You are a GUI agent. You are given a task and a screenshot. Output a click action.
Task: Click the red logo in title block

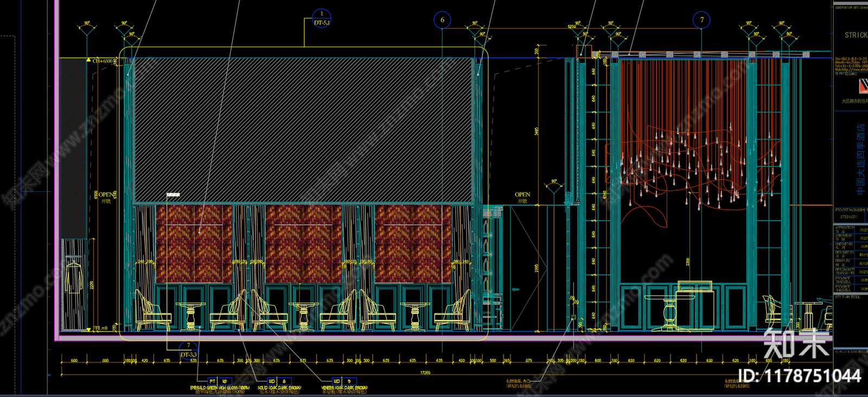click(x=863, y=86)
